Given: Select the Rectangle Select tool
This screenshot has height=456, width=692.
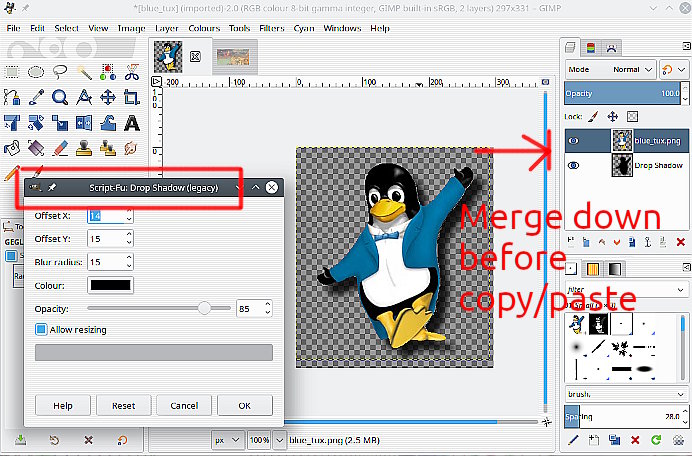Looking at the screenshot, I should tap(12, 72).
